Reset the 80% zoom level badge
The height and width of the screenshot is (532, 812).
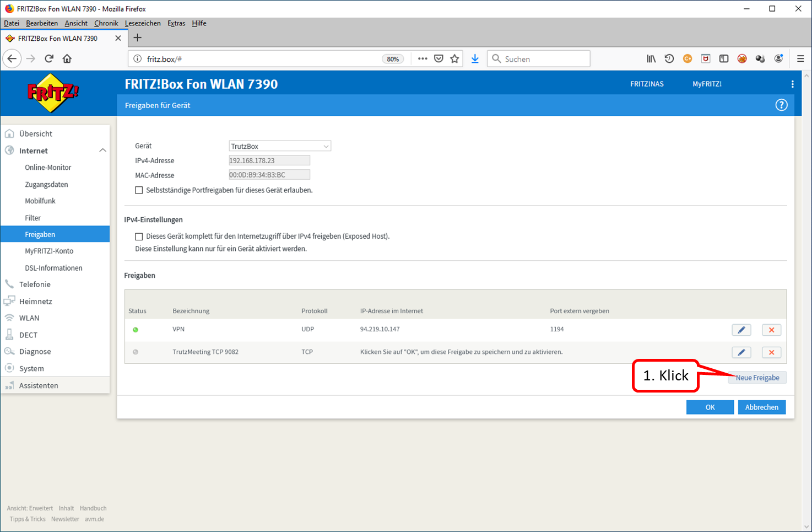pos(393,59)
